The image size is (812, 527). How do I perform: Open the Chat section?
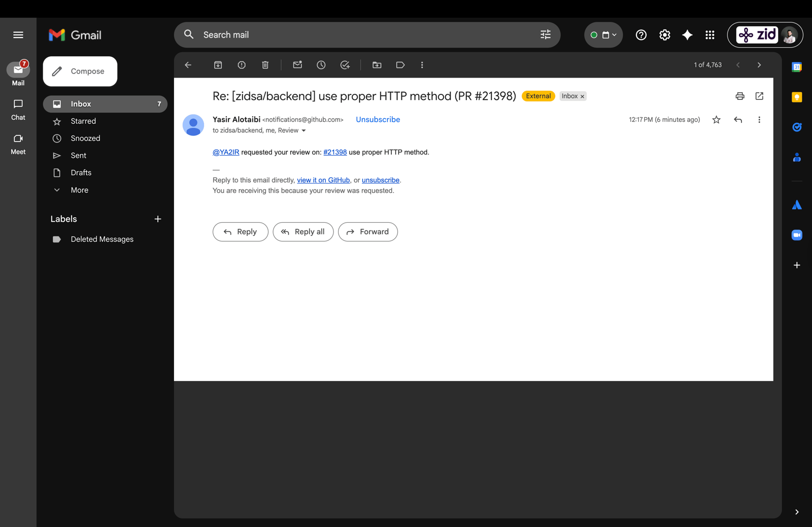pos(18,110)
